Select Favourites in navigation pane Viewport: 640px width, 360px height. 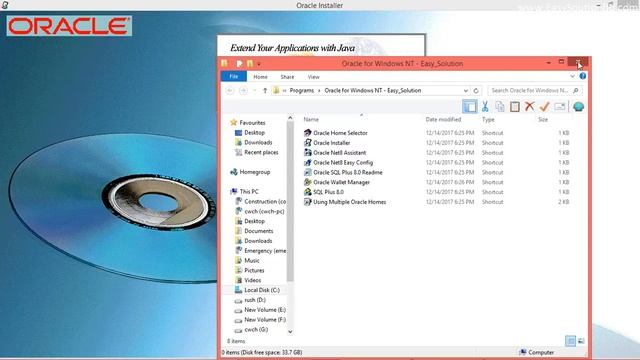(248, 122)
